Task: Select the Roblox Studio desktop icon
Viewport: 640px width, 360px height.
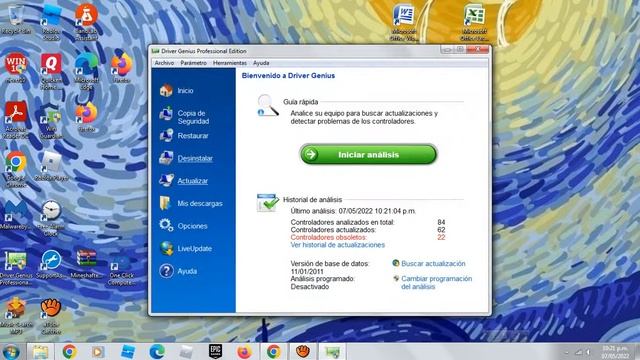Action: click(51, 22)
